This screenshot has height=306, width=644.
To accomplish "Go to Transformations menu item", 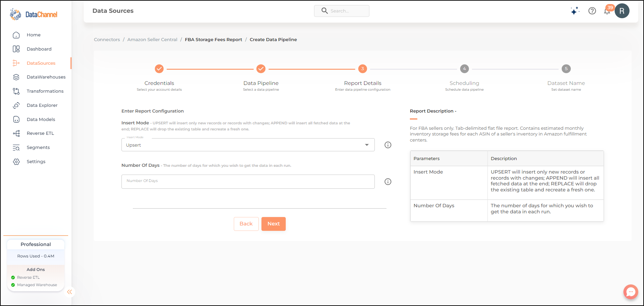I will click(x=45, y=91).
